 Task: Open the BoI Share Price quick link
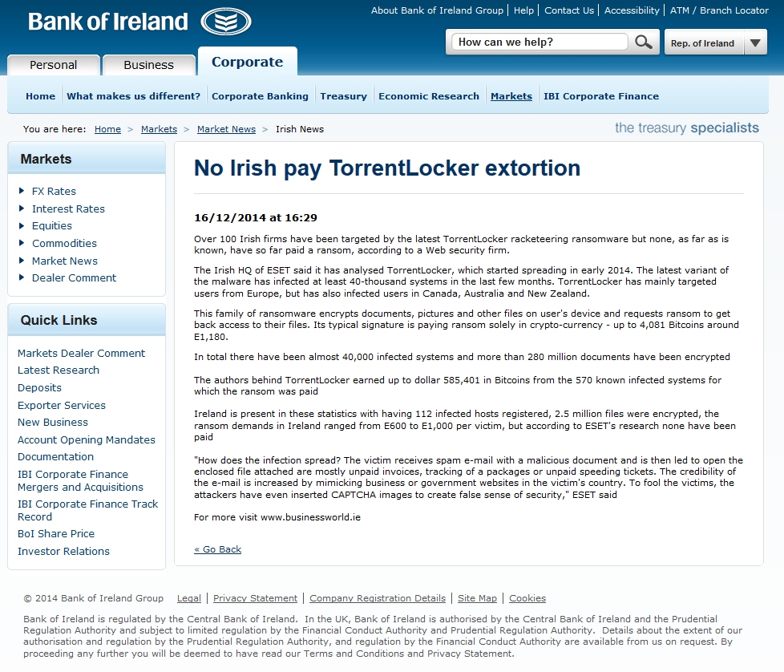coord(56,534)
